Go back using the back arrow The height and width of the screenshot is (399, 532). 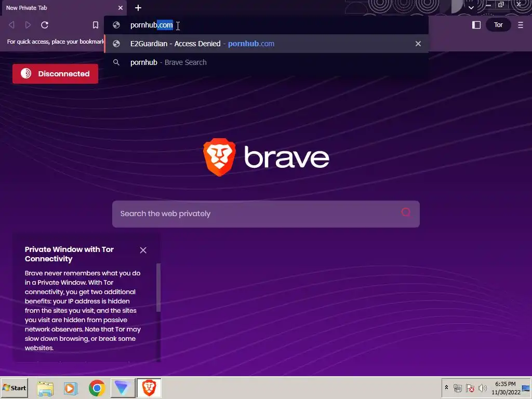coord(11,25)
